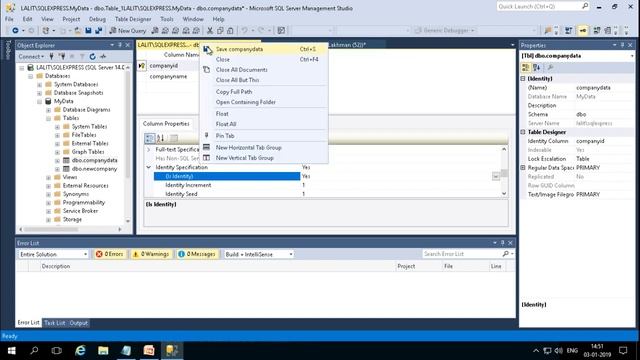Click the Cut scissors icon
The width and height of the screenshot is (640, 360).
click(210, 31)
